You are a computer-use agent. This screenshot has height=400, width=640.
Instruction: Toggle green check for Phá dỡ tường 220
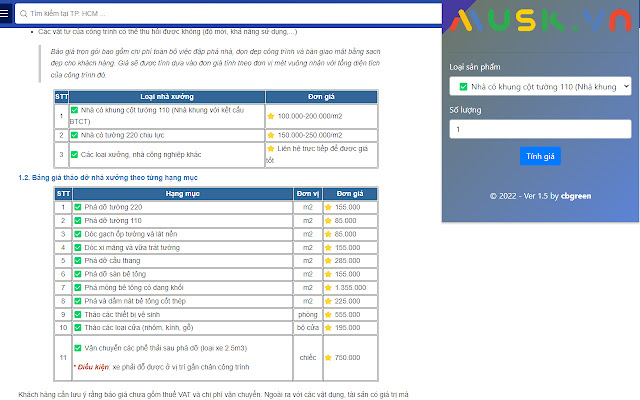78,207
